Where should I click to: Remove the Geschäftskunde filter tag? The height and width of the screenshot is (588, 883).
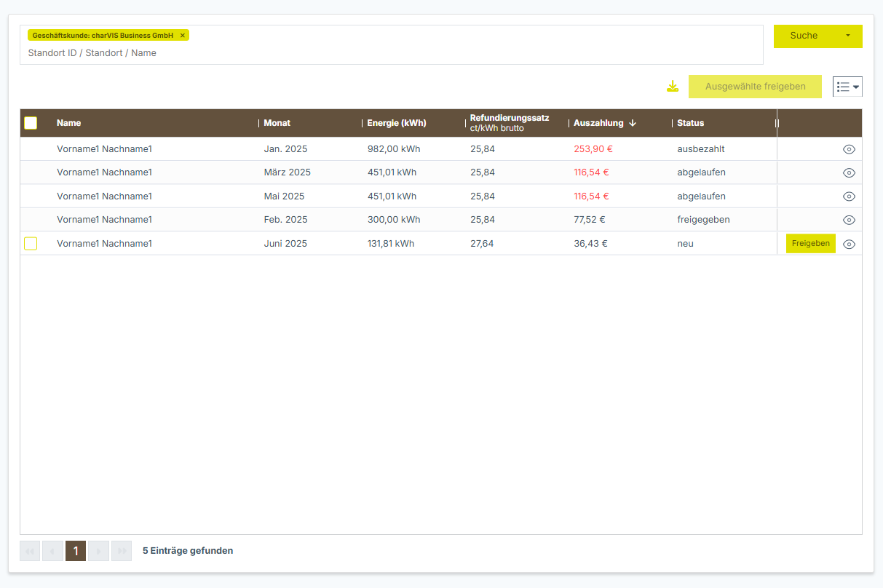click(x=183, y=36)
